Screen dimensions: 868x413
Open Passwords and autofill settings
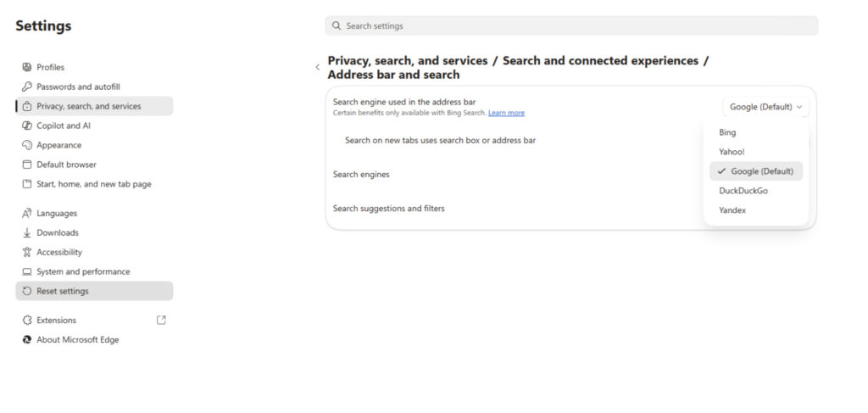[94, 87]
